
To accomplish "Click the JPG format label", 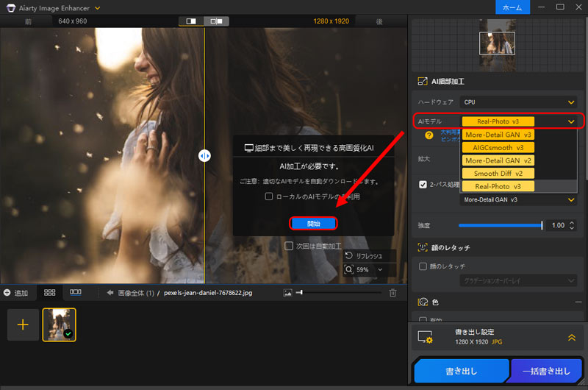I will pos(497,342).
